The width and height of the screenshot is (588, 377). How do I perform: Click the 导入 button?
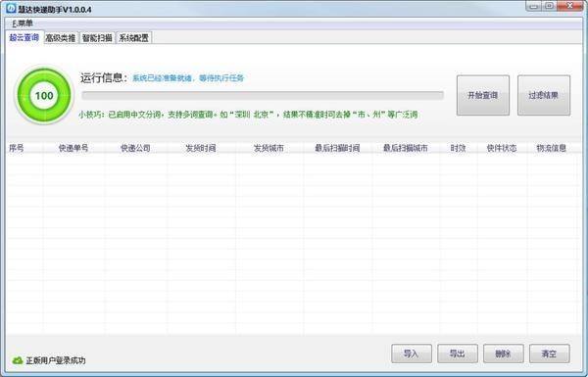click(x=412, y=353)
